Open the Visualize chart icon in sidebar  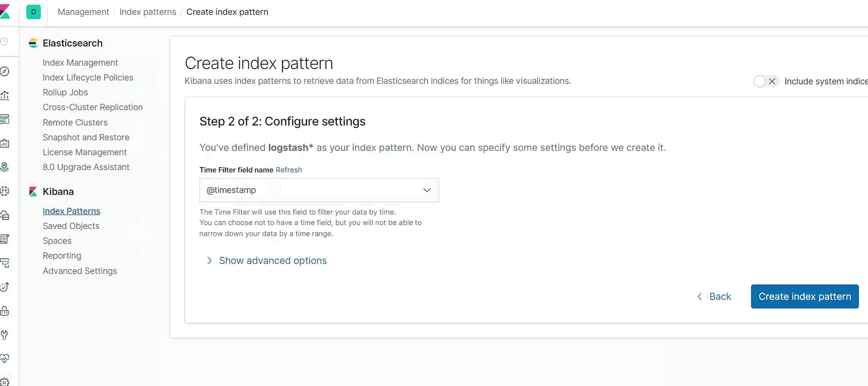[4, 95]
